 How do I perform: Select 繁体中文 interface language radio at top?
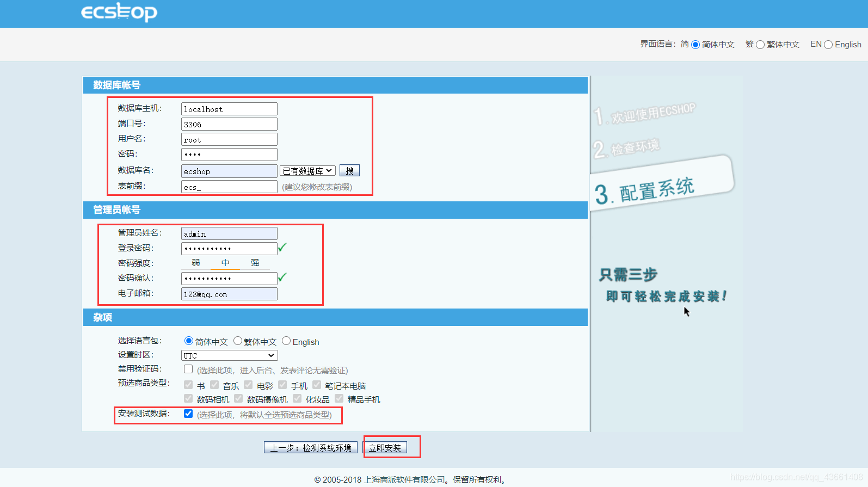click(760, 45)
